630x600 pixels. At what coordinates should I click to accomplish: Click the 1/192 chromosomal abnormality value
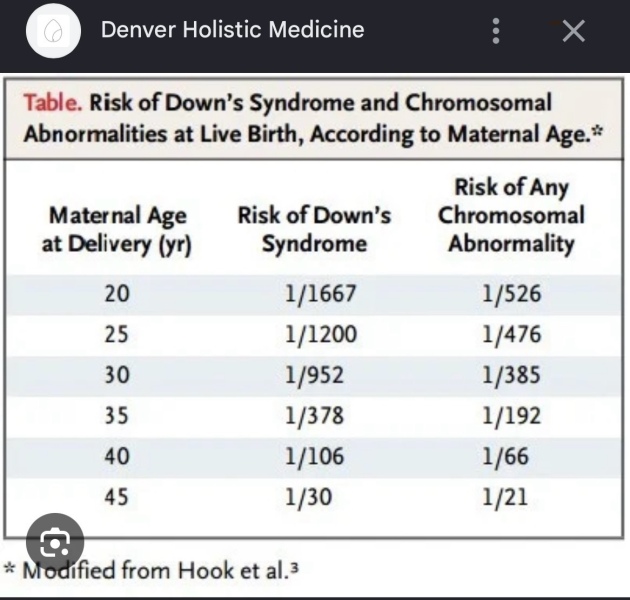pyautogui.click(x=511, y=416)
